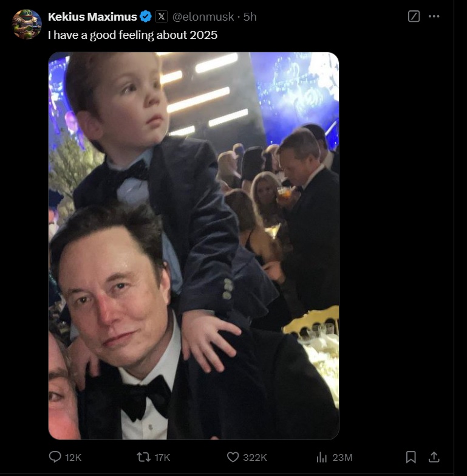Screen dimensions: 467x476
Task: Open the Kekius Maximus profile avatar
Action: click(27, 24)
